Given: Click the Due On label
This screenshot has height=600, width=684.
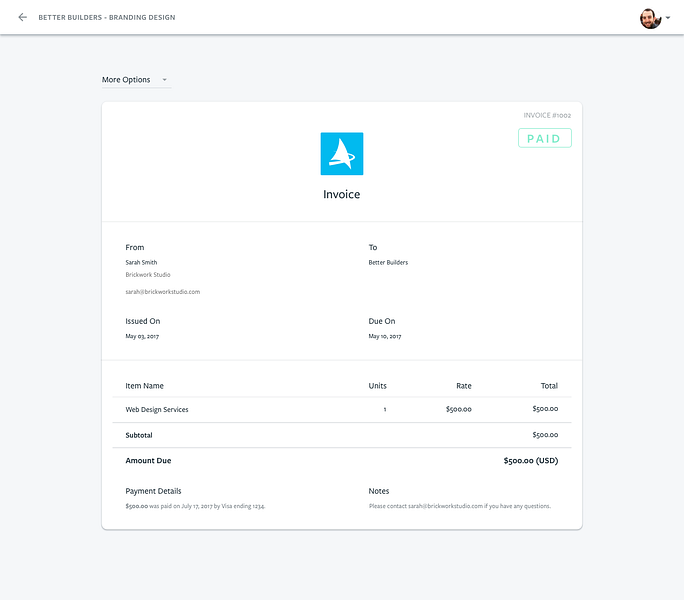Looking at the screenshot, I should point(382,321).
